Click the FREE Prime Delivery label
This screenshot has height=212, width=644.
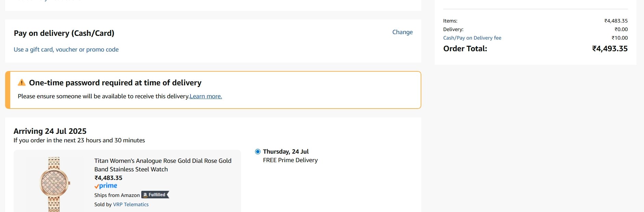coord(290,160)
